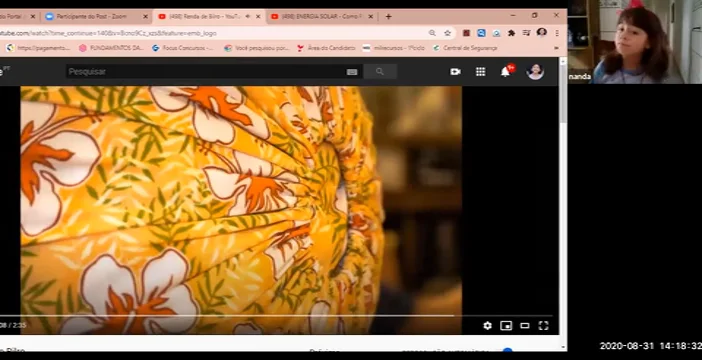Click the YouTube search magnifier button
The height and width of the screenshot is (360, 702).
coord(380,72)
